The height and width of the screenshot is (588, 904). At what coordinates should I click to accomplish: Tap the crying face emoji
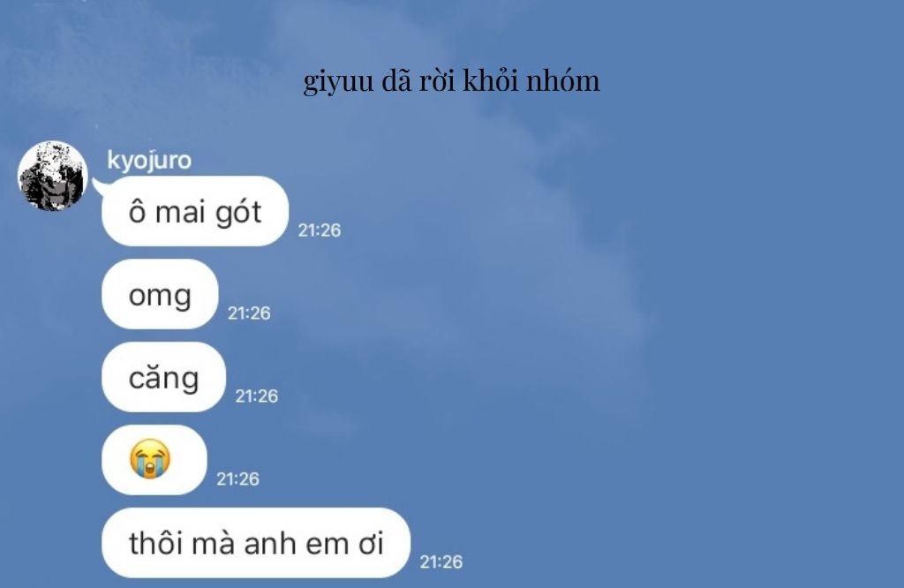150,459
